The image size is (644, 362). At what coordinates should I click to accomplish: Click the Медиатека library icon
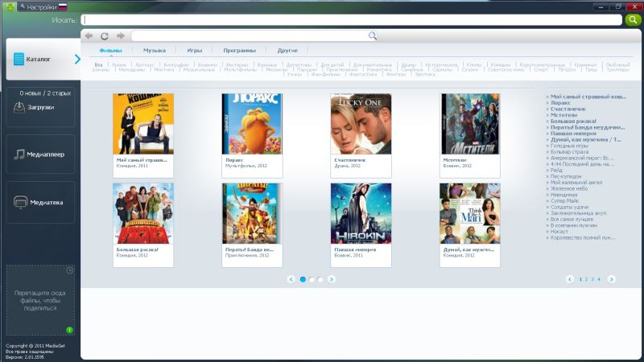tap(20, 202)
